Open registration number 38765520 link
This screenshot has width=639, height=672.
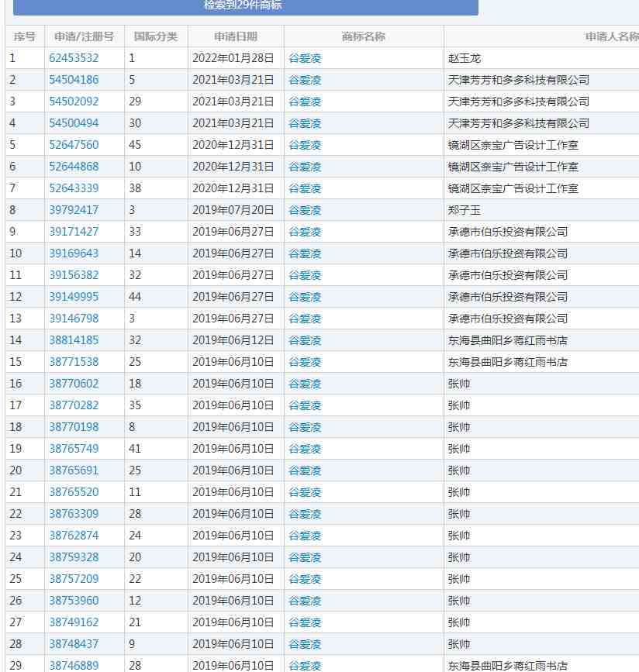point(74,491)
